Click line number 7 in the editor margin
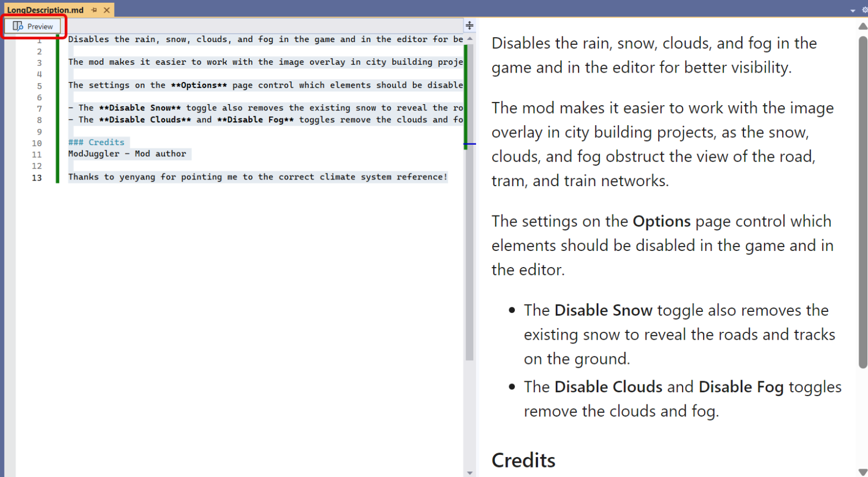This screenshot has height=477, width=868. click(x=39, y=109)
